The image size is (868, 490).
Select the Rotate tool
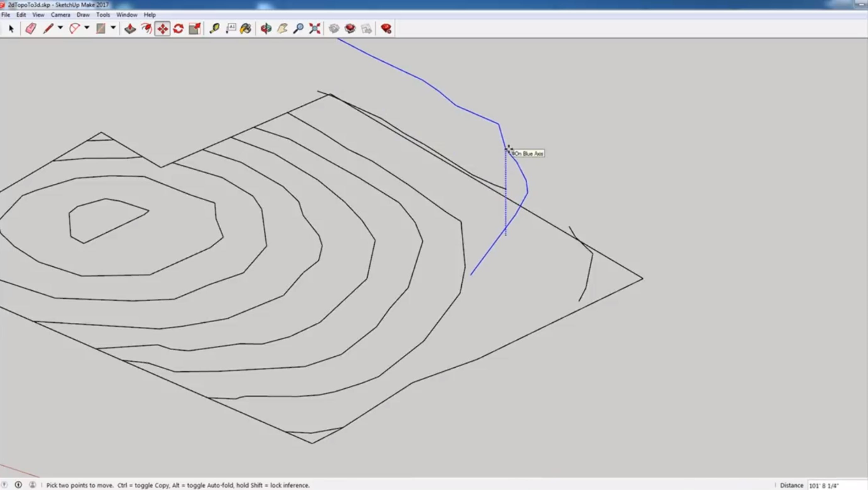(x=179, y=29)
